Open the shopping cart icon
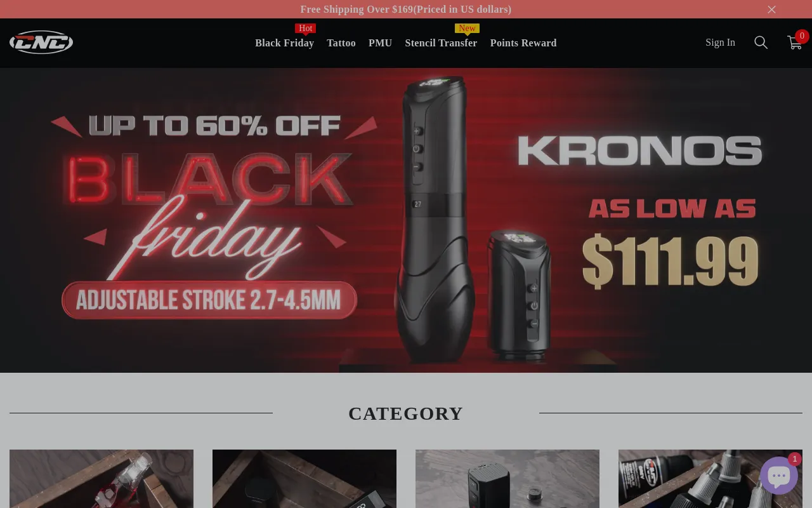 (794, 43)
